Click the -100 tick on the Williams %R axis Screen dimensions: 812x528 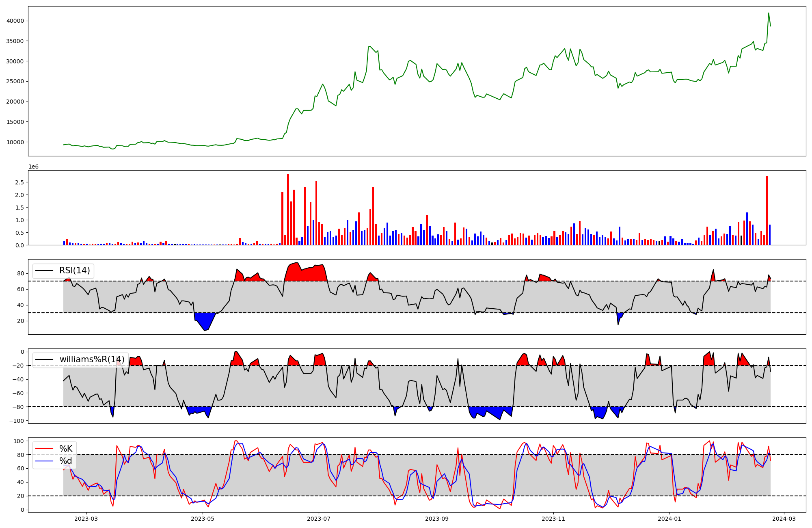[17, 421]
